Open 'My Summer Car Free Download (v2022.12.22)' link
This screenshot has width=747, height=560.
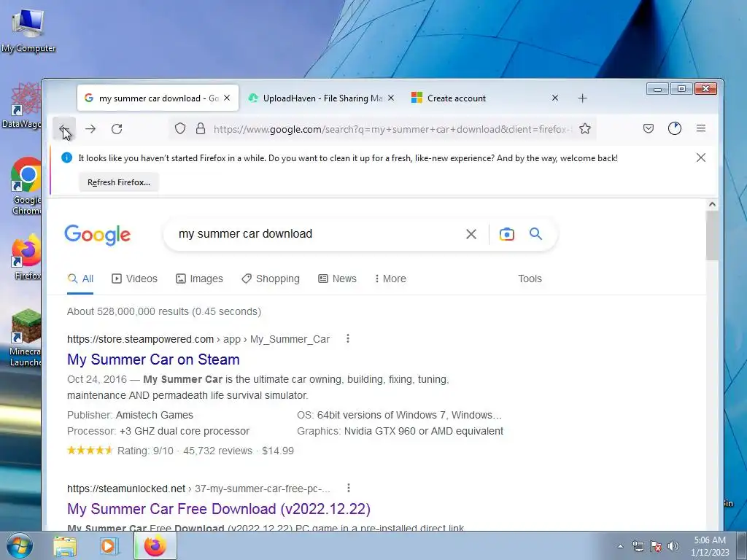[x=219, y=509]
